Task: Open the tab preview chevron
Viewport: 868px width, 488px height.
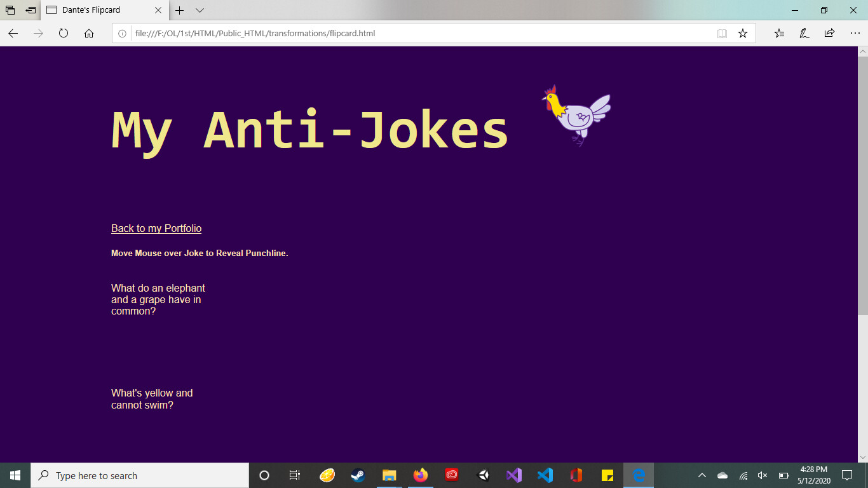Action: (x=200, y=10)
